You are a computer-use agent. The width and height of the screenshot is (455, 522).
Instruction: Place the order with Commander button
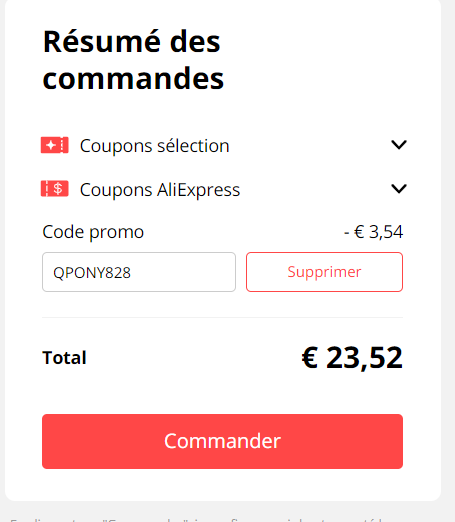click(222, 441)
